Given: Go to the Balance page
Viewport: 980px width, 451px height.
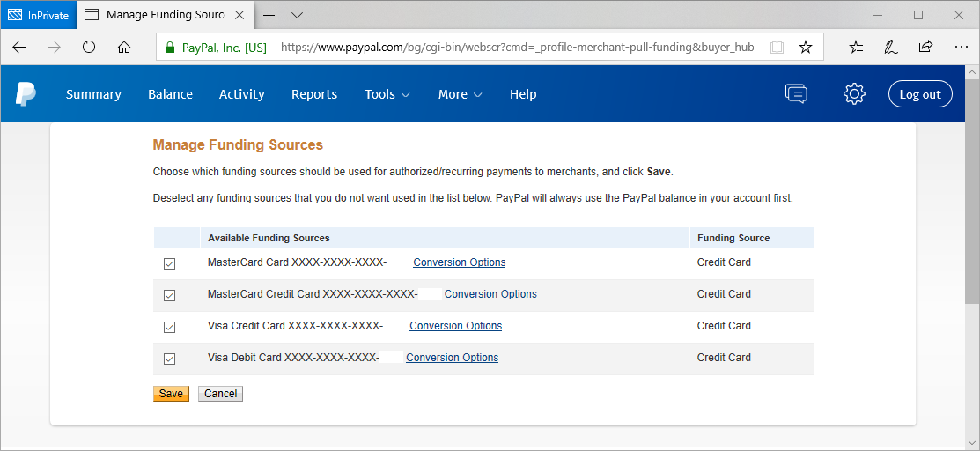Looking at the screenshot, I should pos(170,94).
